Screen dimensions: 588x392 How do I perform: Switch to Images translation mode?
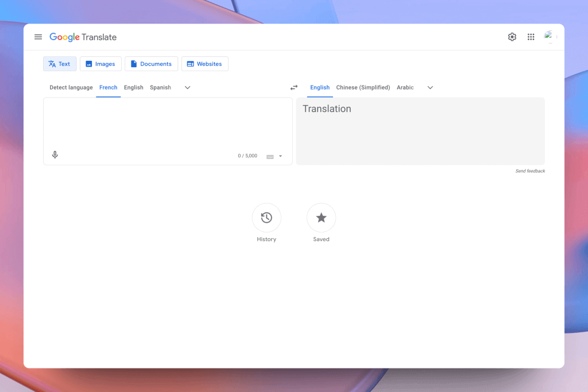pyautogui.click(x=100, y=64)
